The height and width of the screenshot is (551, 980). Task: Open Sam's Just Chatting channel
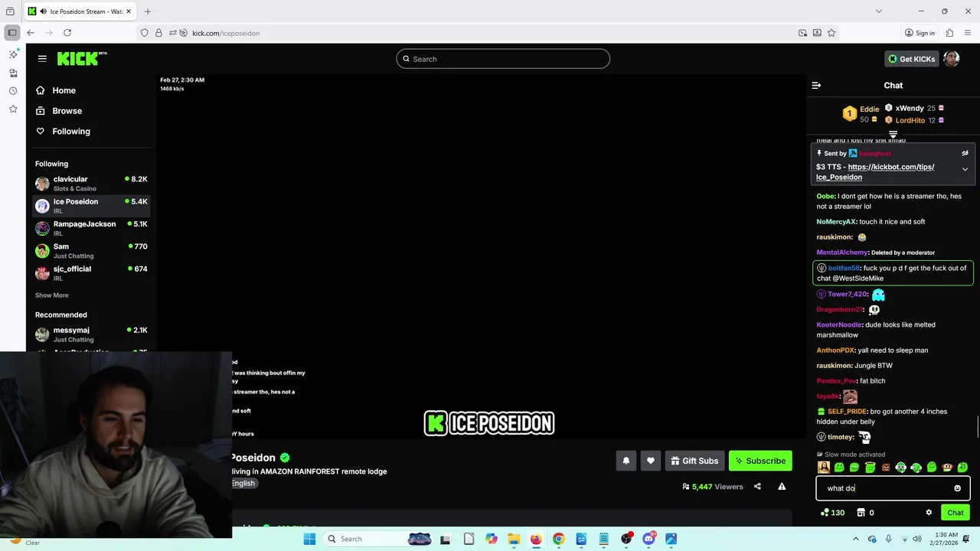91,251
